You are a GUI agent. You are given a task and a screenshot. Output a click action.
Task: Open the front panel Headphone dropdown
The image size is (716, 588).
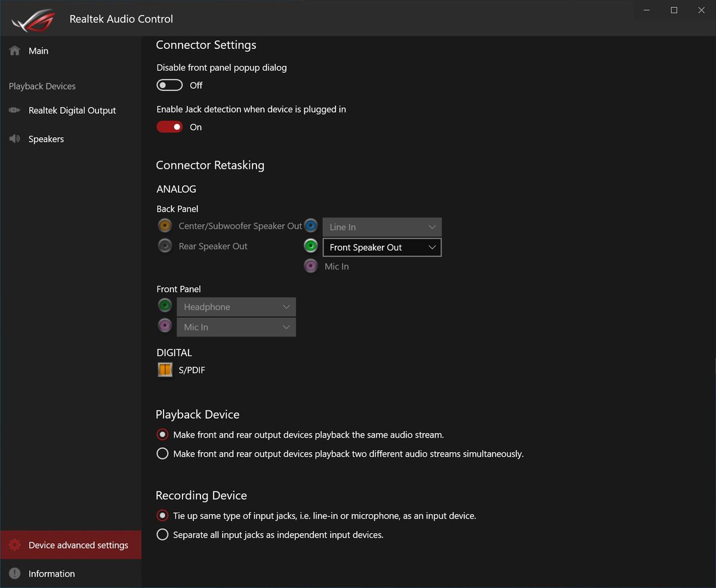pyautogui.click(x=236, y=307)
